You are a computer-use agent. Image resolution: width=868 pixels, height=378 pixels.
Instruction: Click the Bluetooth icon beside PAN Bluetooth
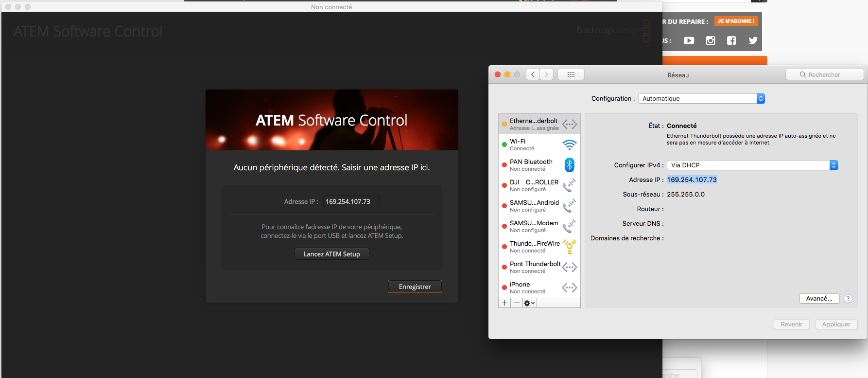click(x=569, y=165)
